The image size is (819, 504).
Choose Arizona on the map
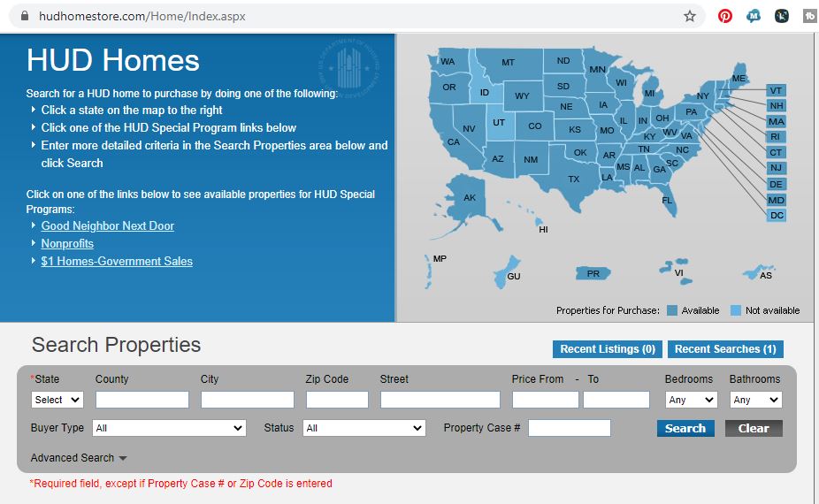coord(498,158)
